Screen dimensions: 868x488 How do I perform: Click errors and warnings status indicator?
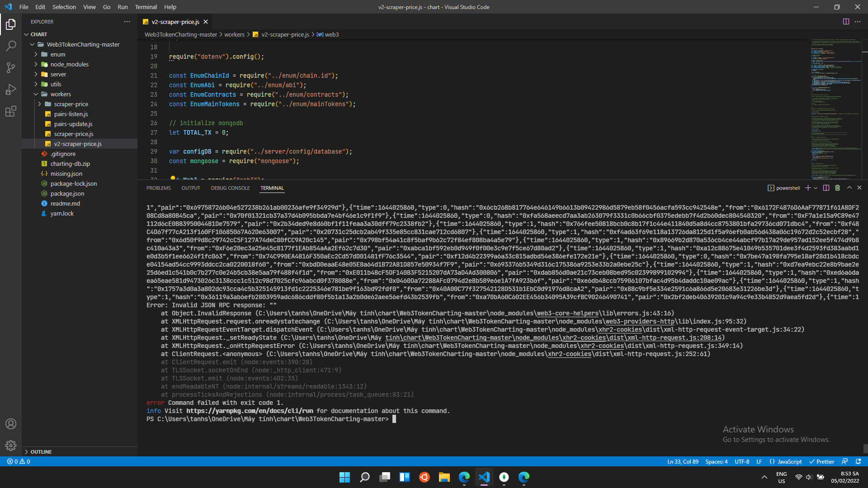pyautogui.click(x=19, y=461)
